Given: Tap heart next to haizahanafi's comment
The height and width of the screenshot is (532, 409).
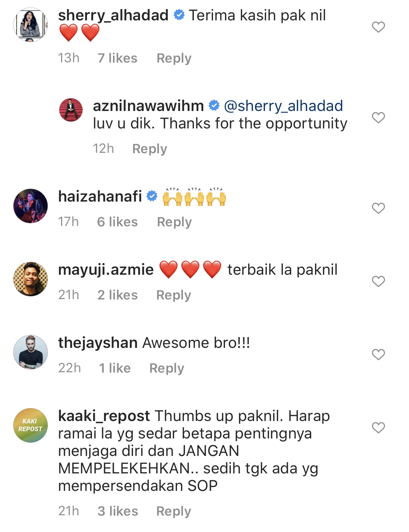Looking at the screenshot, I should 378,208.
